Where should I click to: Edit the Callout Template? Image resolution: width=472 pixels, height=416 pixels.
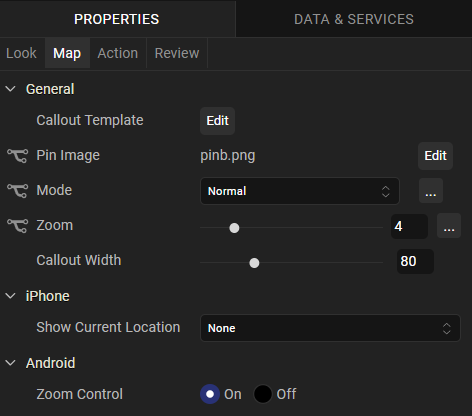[217, 121]
